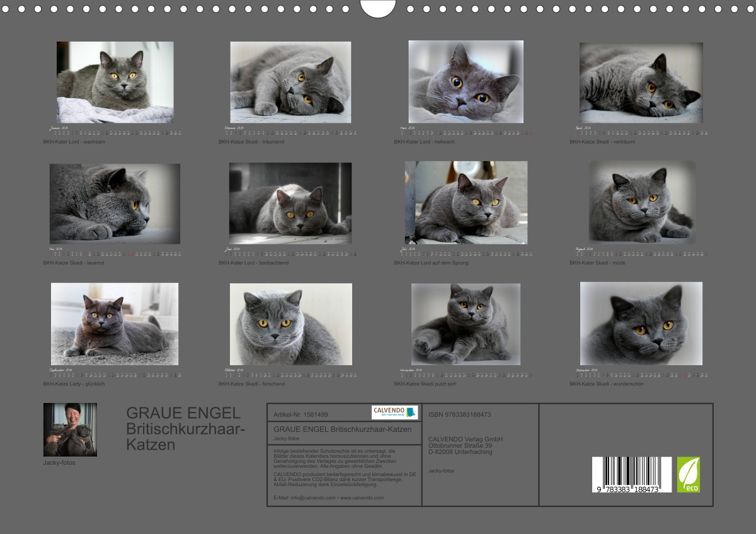Image resolution: width=756 pixels, height=534 pixels.
Task: Select the March photo 'Lord - hellwach'
Action: click(466, 81)
